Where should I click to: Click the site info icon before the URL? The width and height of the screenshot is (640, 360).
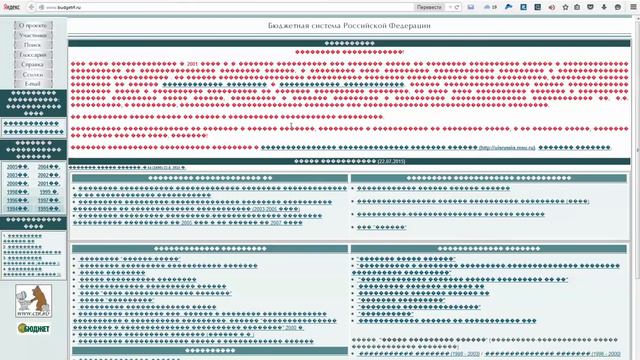(x=41, y=7)
